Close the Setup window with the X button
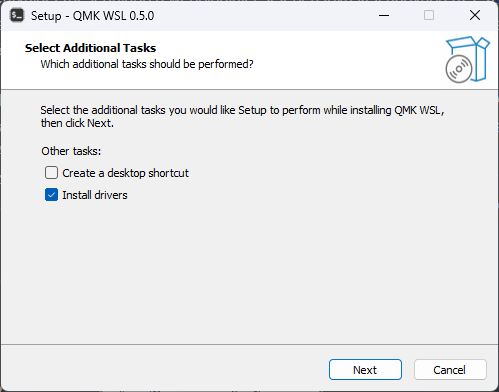 pos(475,15)
